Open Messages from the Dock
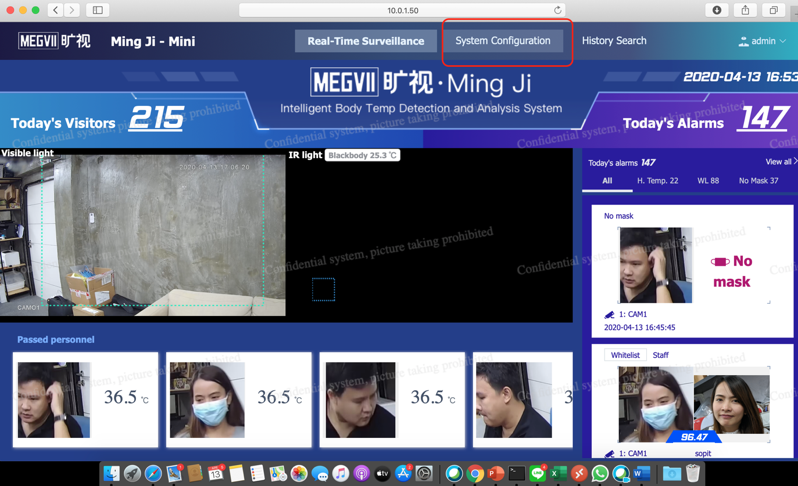Image resolution: width=798 pixels, height=486 pixels. pos(320,474)
